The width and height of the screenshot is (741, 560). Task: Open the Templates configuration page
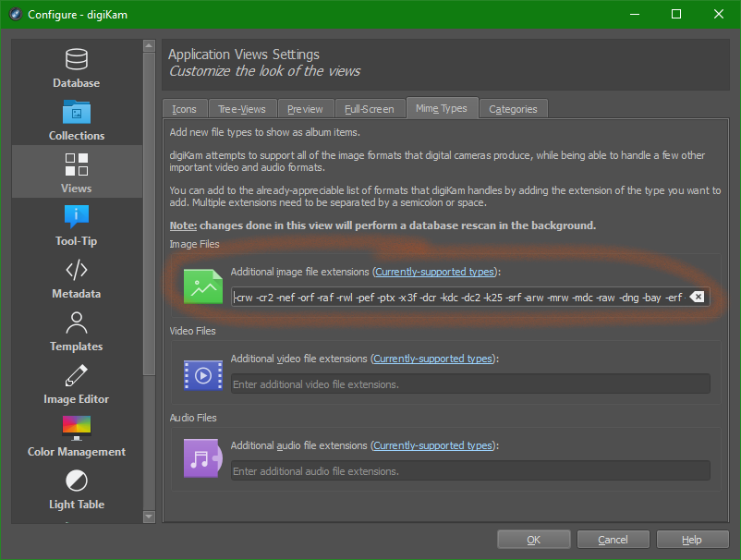77,332
